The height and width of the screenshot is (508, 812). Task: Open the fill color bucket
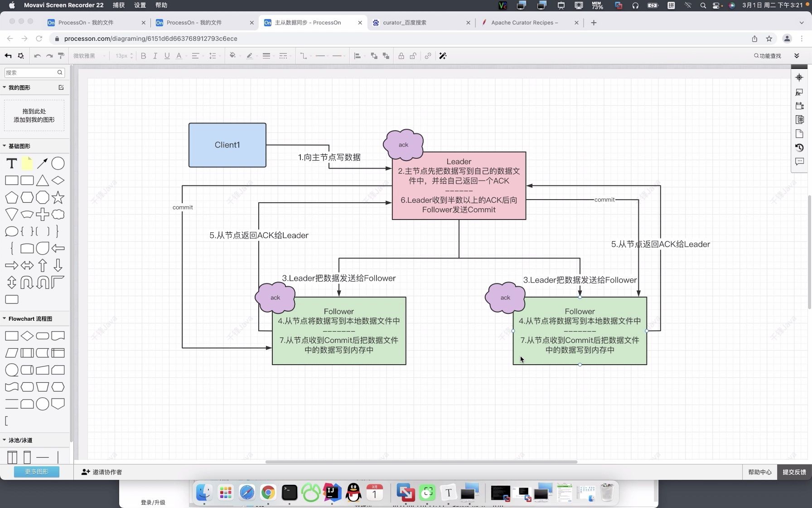[233, 56]
